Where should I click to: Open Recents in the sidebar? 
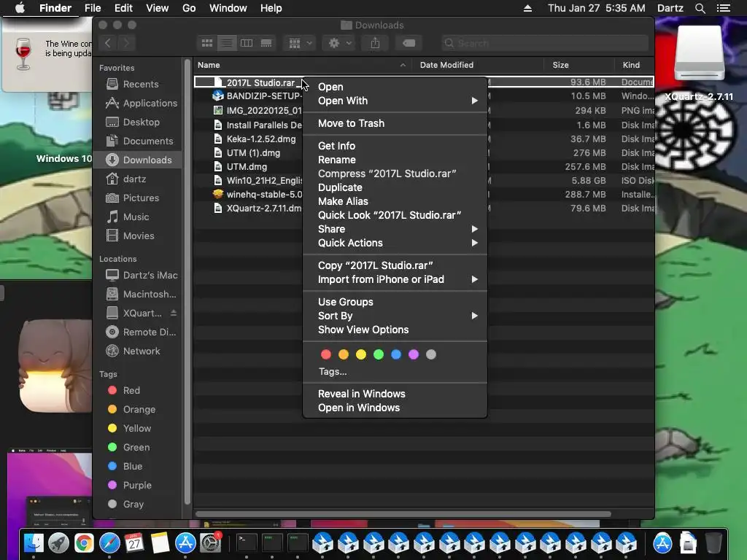(x=138, y=85)
